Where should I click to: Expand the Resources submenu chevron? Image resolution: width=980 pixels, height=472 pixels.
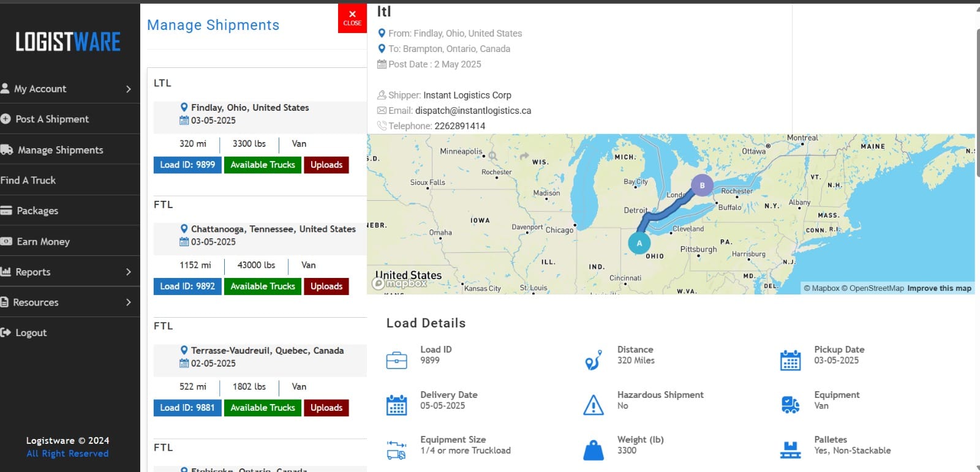click(128, 302)
